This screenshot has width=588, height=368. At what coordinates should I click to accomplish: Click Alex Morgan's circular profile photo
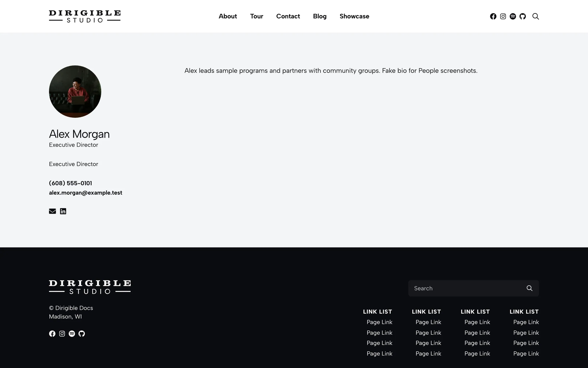[75, 92]
